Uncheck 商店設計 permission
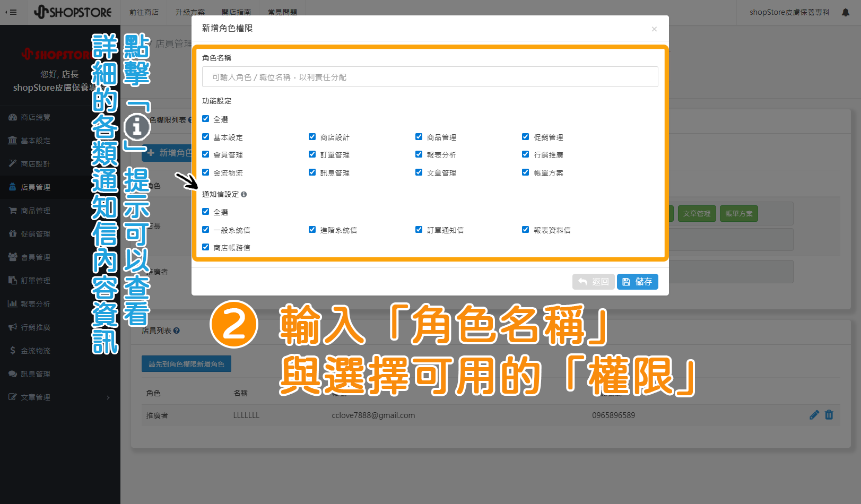Viewport: 861px width, 504px height. (x=312, y=137)
